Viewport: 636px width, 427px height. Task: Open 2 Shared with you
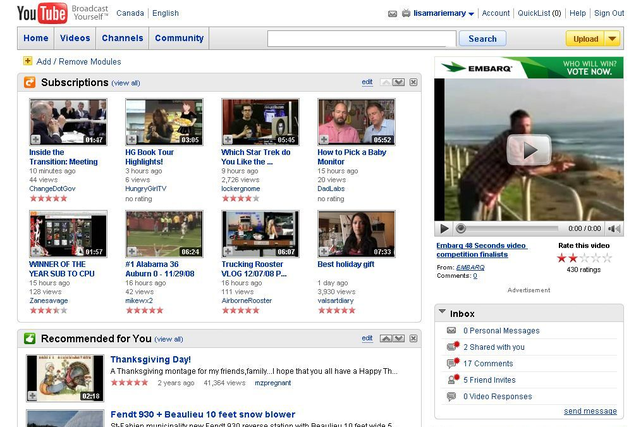pos(494,347)
